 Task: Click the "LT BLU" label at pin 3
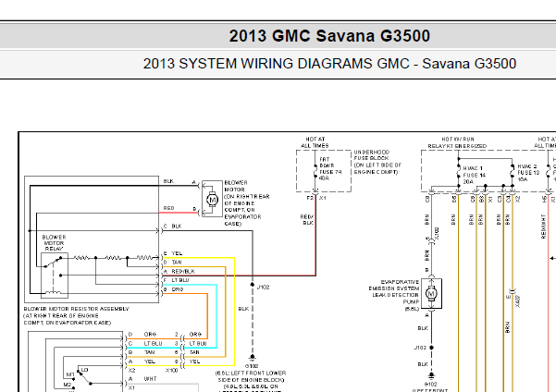pos(198,343)
